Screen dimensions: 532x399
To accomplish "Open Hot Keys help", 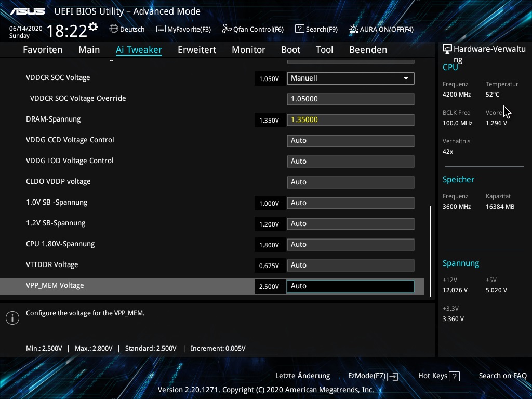I will (438, 376).
